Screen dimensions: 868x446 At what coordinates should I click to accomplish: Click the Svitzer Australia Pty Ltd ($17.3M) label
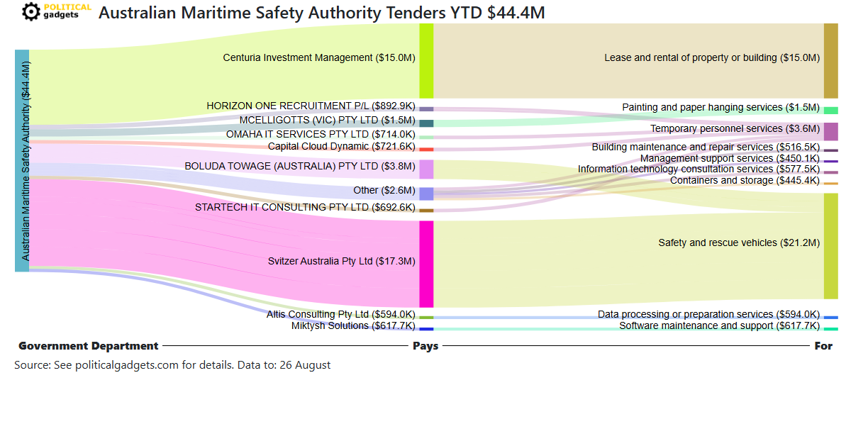(341, 261)
